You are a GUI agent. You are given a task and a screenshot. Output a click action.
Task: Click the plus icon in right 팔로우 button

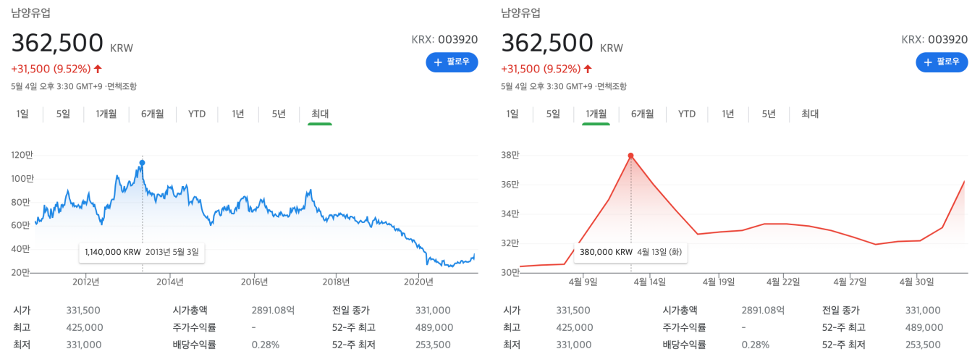pos(928,62)
